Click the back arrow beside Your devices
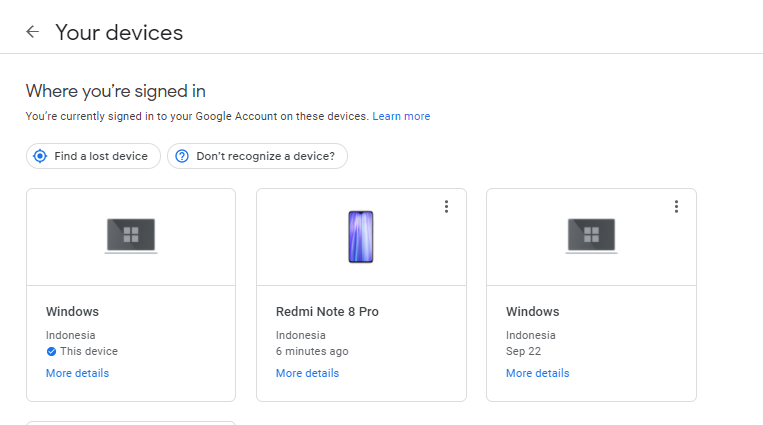Screen dimensions: 763x425 (x=32, y=32)
